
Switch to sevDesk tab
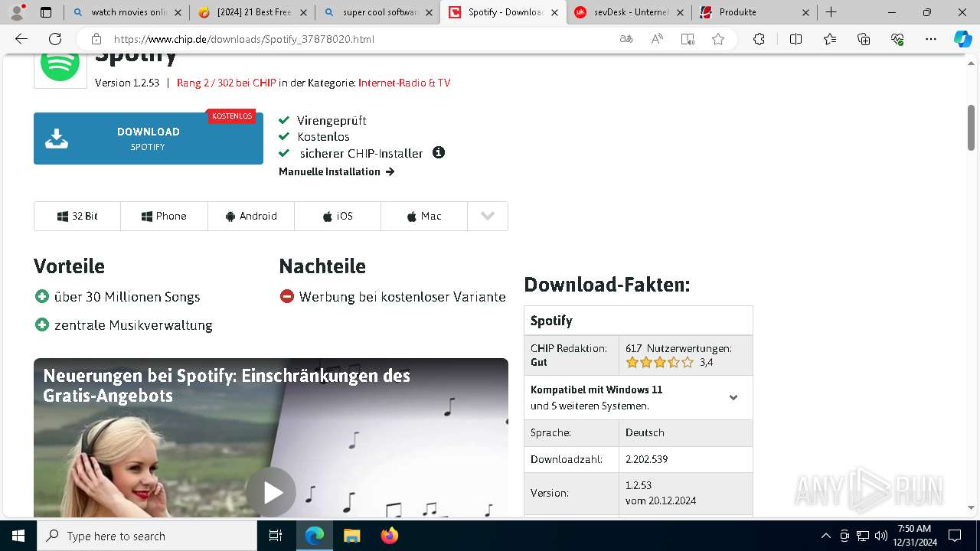tap(629, 12)
